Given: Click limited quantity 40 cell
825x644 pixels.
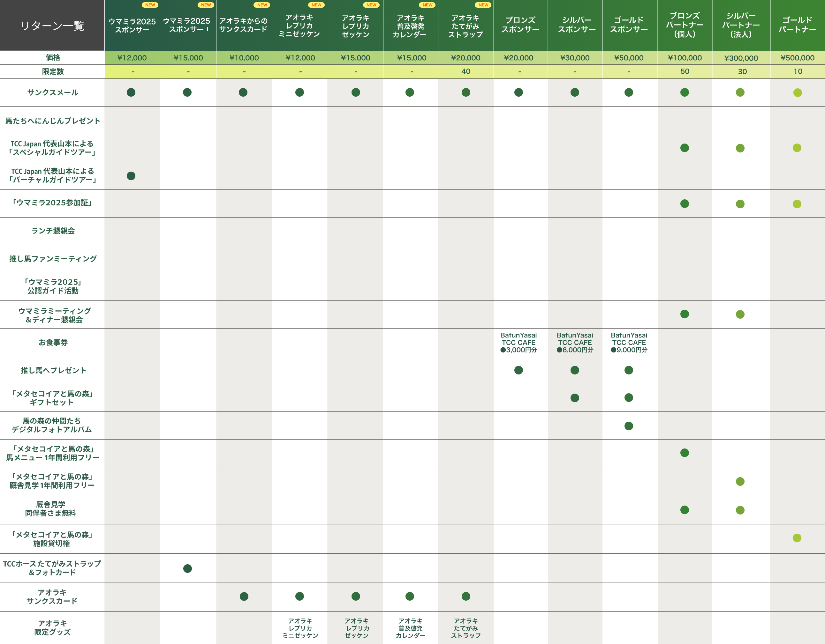Looking at the screenshot, I should click(466, 71).
